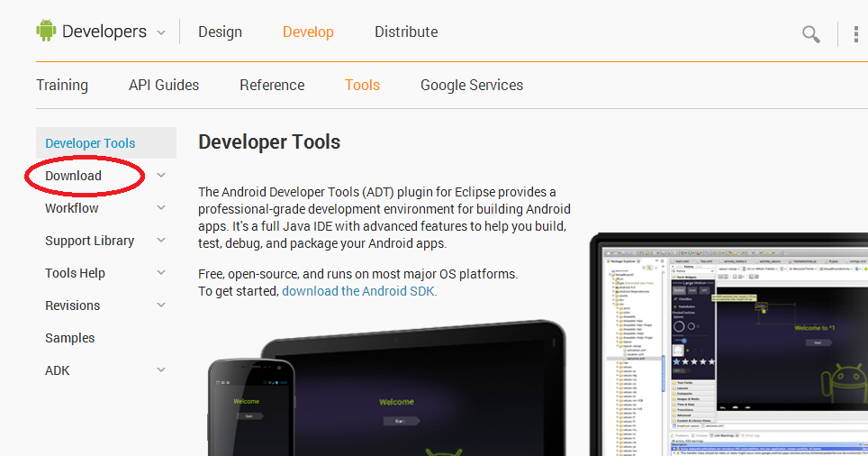Expand the Developers site dropdown arrow

coord(161,32)
